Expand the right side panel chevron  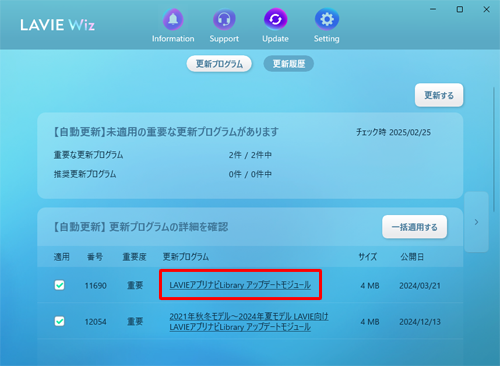click(x=476, y=222)
